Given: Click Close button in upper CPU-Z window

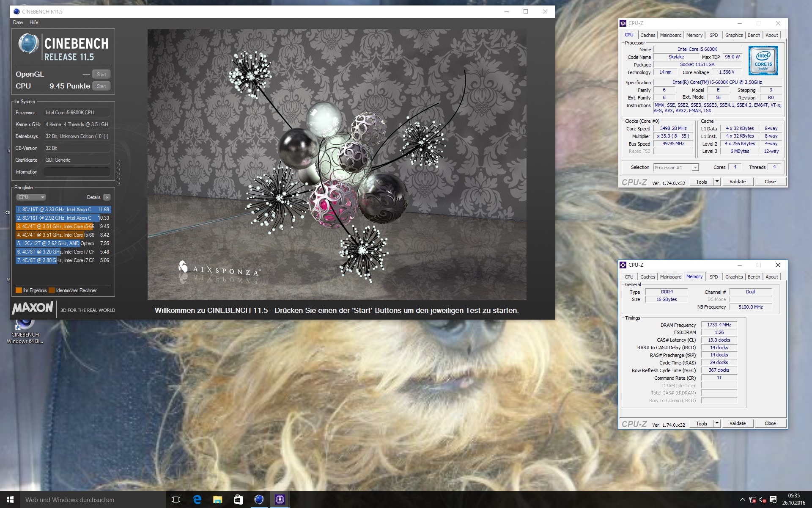Looking at the screenshot, I should coord(770,182).
